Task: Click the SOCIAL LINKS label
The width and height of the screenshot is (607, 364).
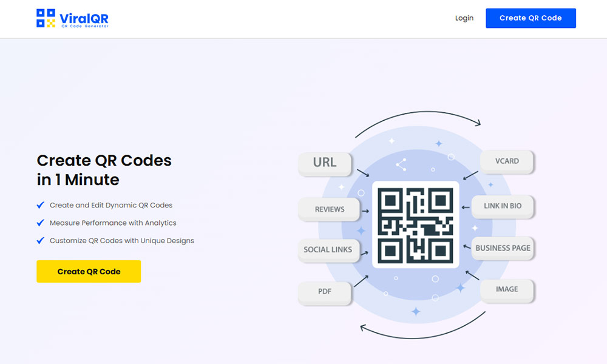Action: [x=328, y=249]
